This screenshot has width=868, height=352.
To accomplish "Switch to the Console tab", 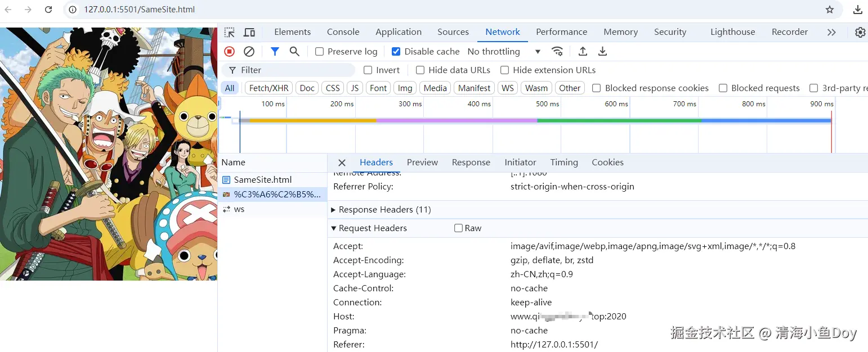I will [x=343, y=32].
